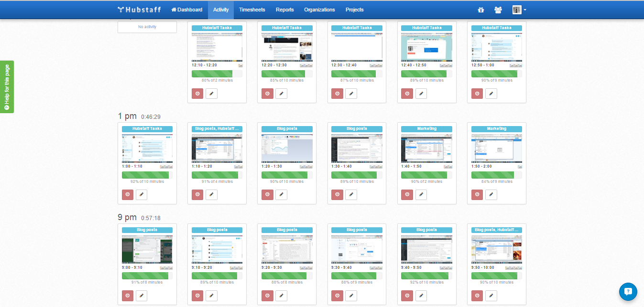Click pencil edit button for 1:00 - 1:10
The width and height of the screenshot is (644, 307).
coord(142,195)
